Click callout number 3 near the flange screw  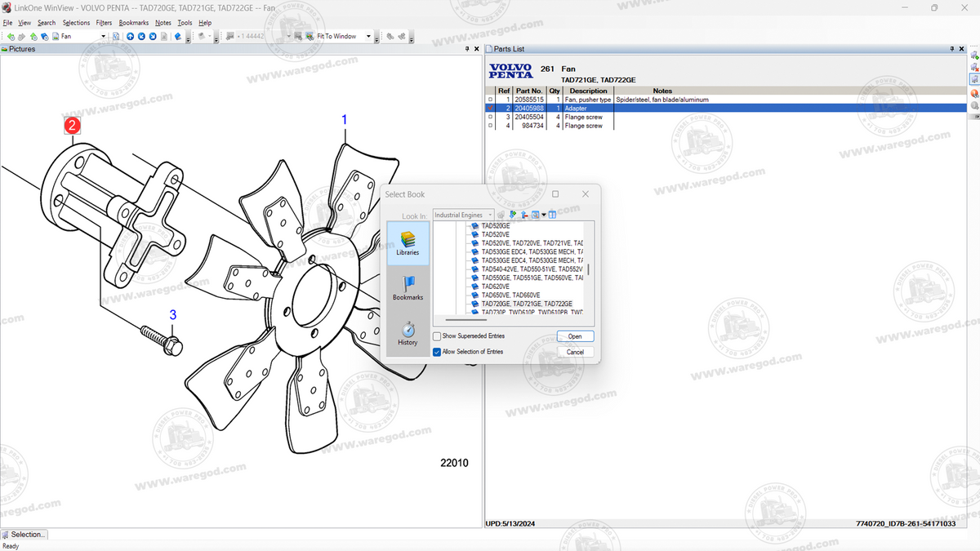click(172, 314)
